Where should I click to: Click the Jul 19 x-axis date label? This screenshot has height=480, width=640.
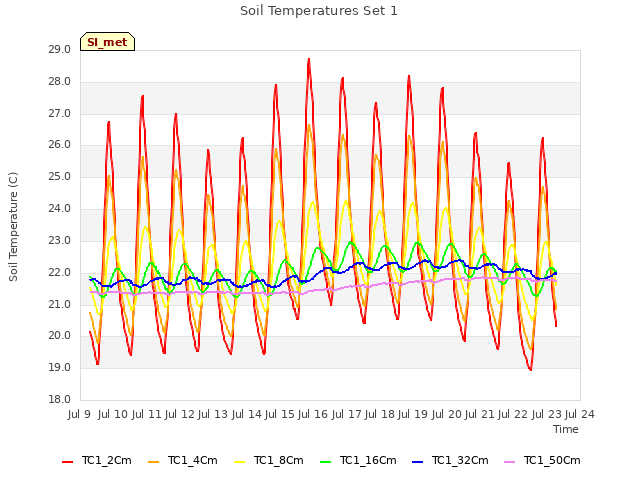coord(412,414)
